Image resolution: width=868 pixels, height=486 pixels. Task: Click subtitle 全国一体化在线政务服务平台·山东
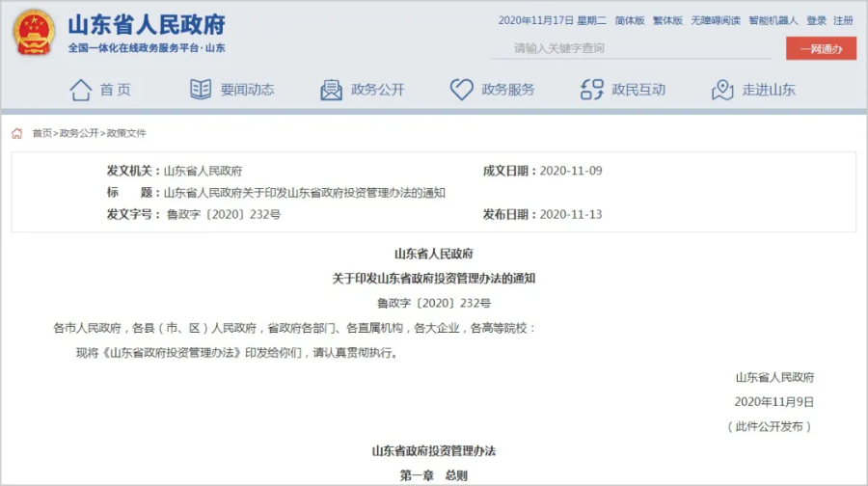click(147, 48)
